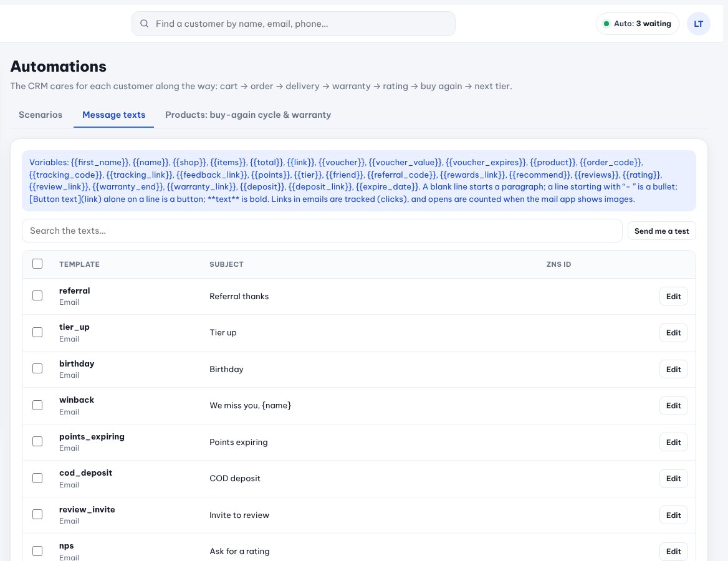Click the Birthday subject text
Image resolution: width=728 pixels, height=561 pixels.
pos(227,369)
